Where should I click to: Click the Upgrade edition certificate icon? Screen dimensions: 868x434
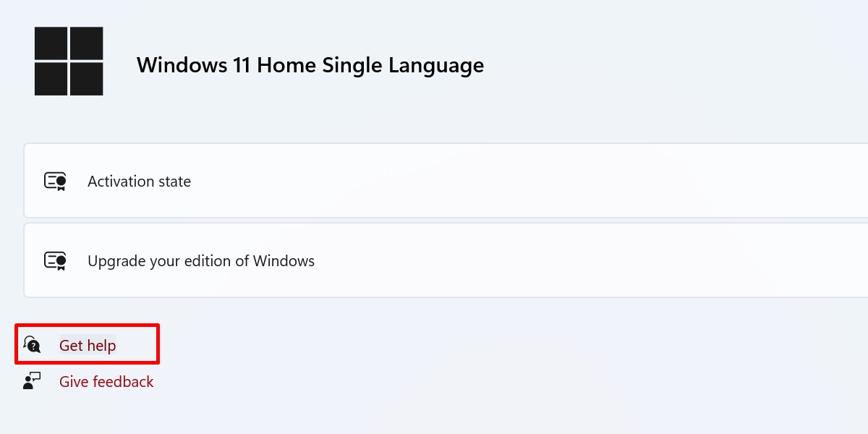(x=54, y=260)
